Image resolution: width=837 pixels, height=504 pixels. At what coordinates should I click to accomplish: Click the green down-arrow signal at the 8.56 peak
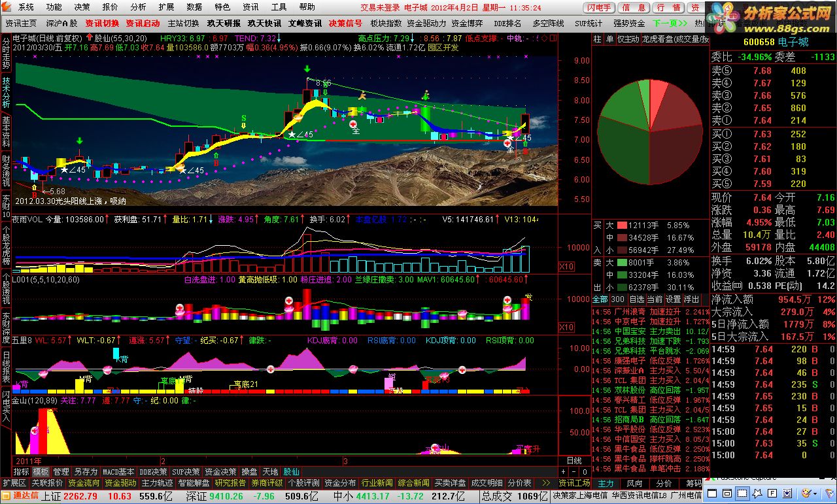click(307, 69)
